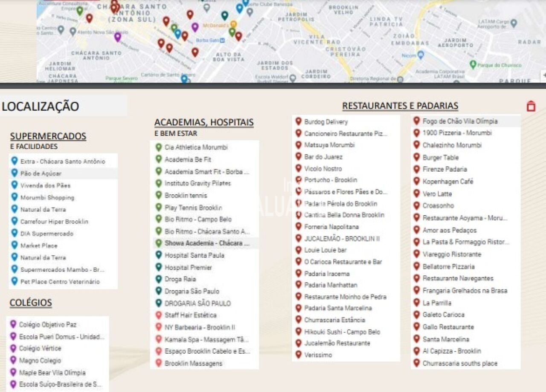
Task: Click the blue pin beside Pão de Açúcar
Action: [15, 173]
